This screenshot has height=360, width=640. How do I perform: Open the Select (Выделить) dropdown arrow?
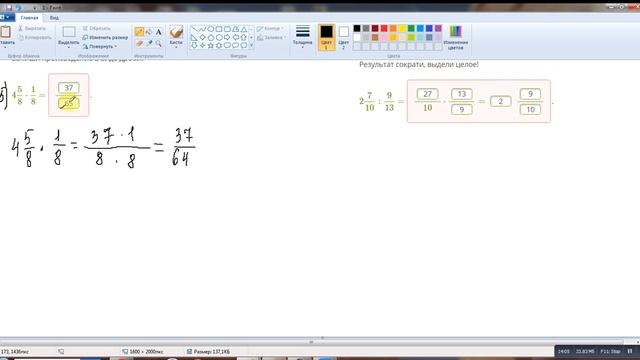coord(69,47)
